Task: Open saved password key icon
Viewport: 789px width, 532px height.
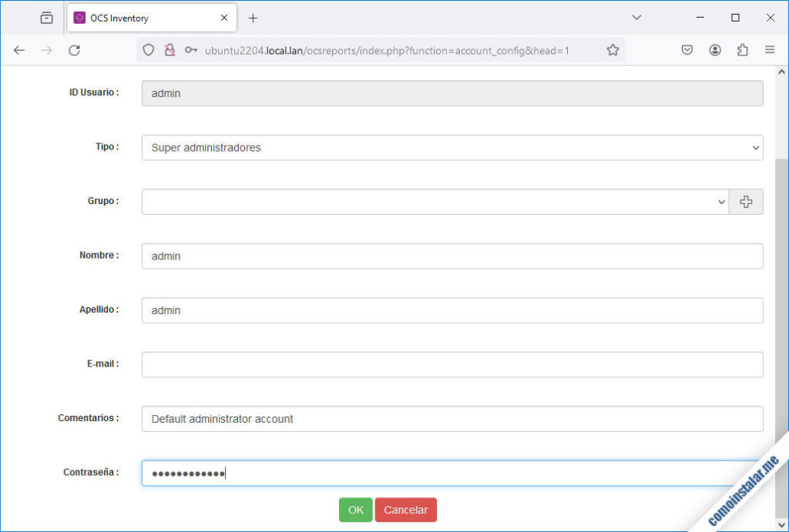Action: (x=191, y=50)
